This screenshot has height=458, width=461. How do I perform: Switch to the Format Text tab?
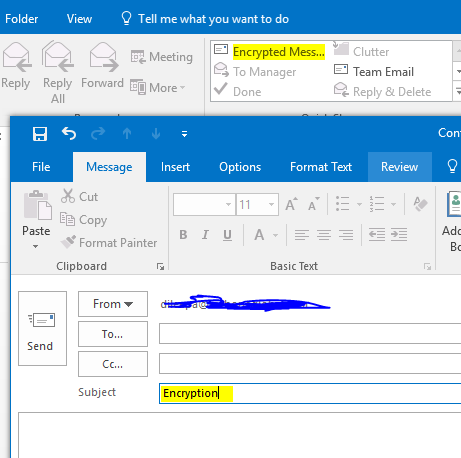click(x=321, y=167)
